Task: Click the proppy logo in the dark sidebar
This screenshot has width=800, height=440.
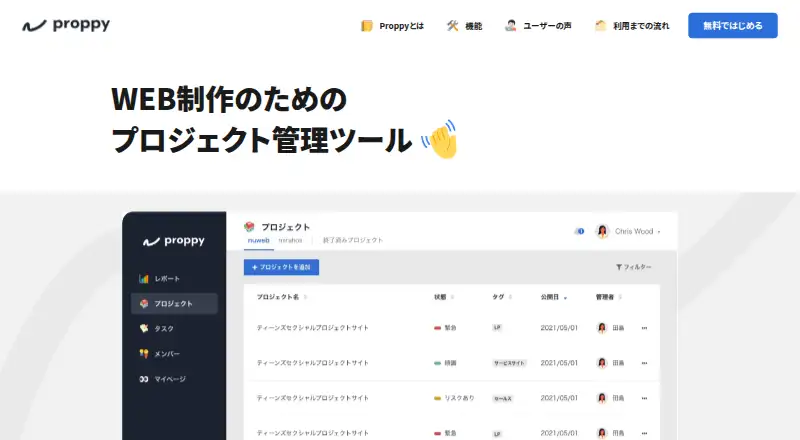Action: (174, 241)
